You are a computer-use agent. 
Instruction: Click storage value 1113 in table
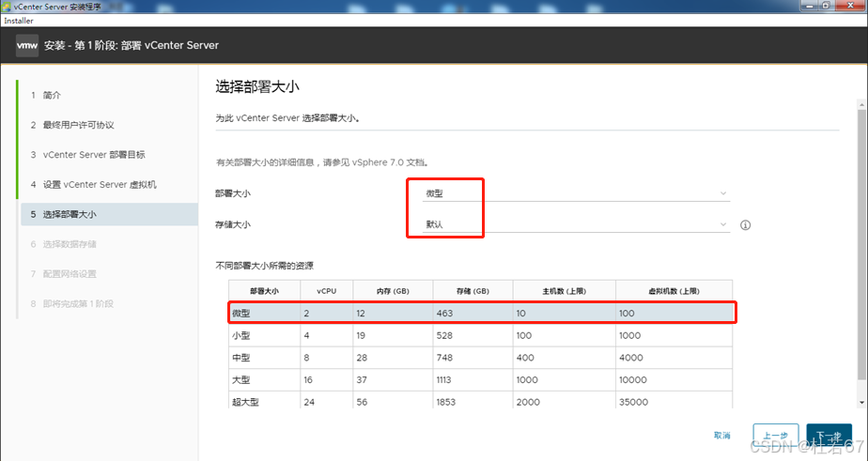(473, 379)
